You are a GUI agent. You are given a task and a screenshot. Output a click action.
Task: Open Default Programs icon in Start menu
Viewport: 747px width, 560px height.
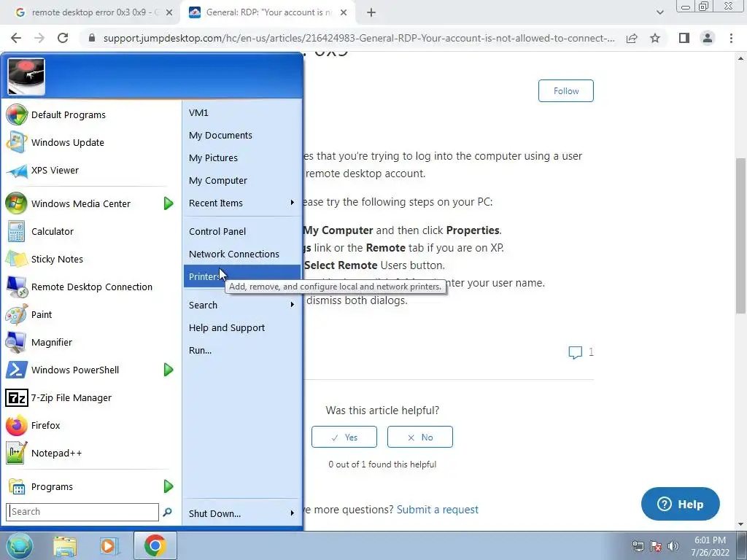(17, 114)
